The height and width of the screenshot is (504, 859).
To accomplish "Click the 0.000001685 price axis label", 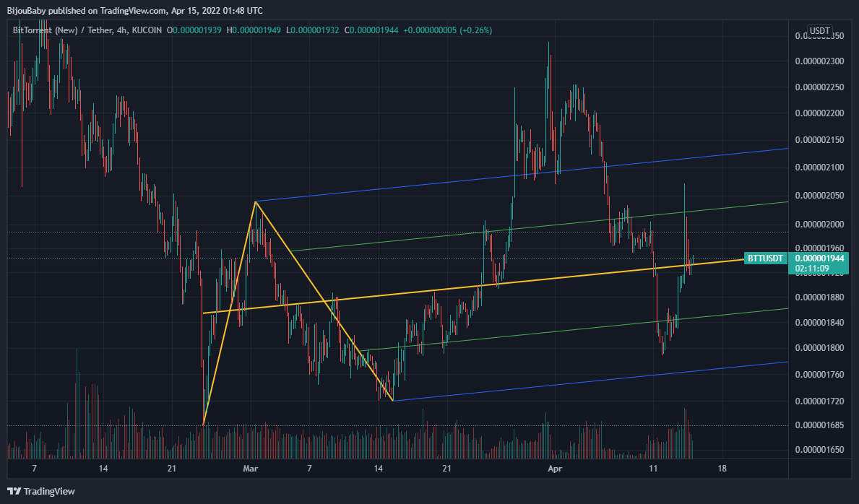I will 819,425.
